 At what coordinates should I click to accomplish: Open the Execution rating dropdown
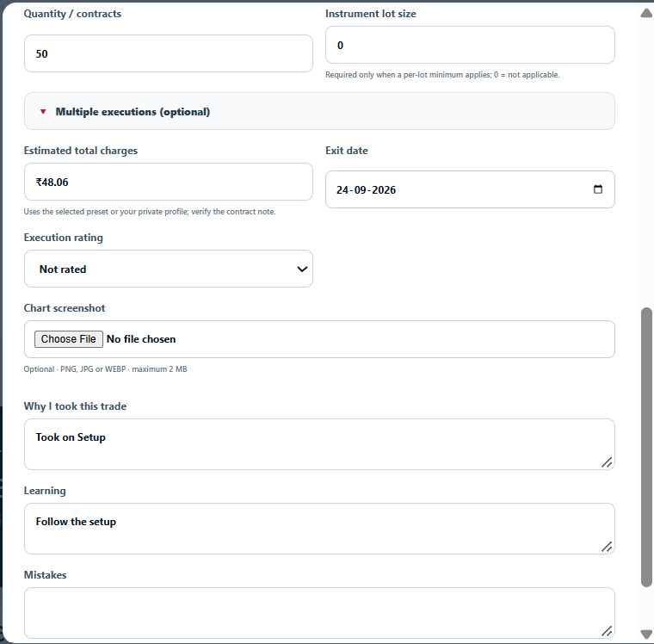tap(169, 269)
